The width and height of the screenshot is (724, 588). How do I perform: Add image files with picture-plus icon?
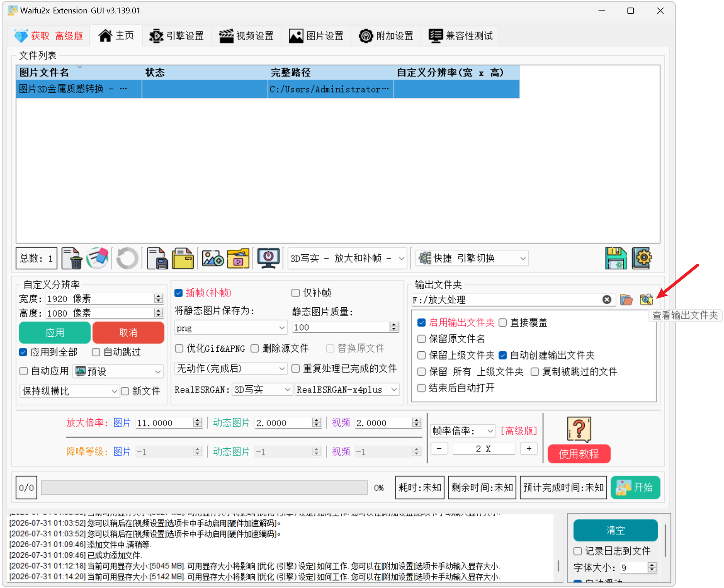tap(213, 258)
